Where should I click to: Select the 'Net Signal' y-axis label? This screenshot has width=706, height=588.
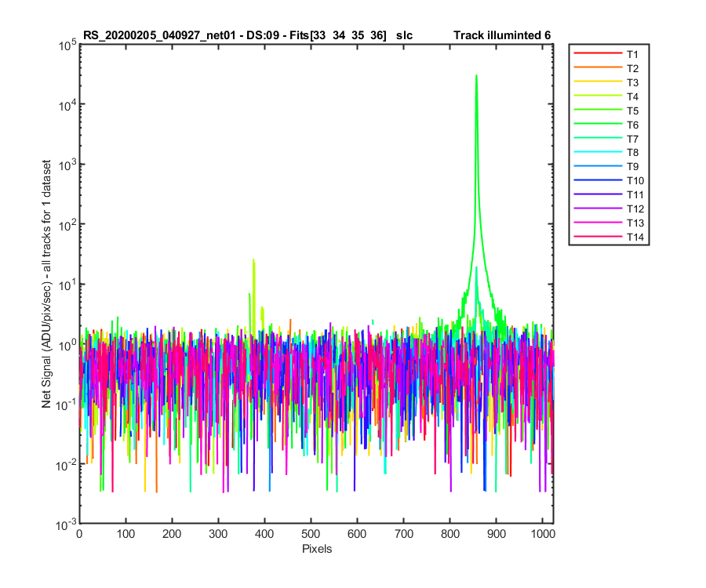click(46, 284)
